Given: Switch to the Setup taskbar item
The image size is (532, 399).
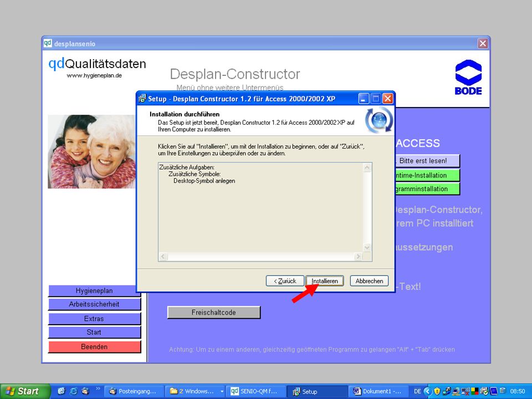Looking at the screenshot, I should (x=317, y=391).
